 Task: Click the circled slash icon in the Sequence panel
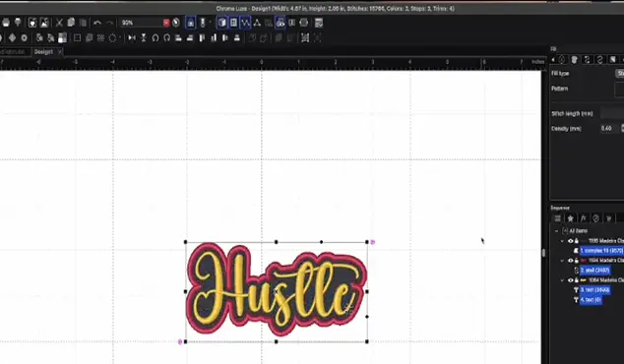click(595, 218)
